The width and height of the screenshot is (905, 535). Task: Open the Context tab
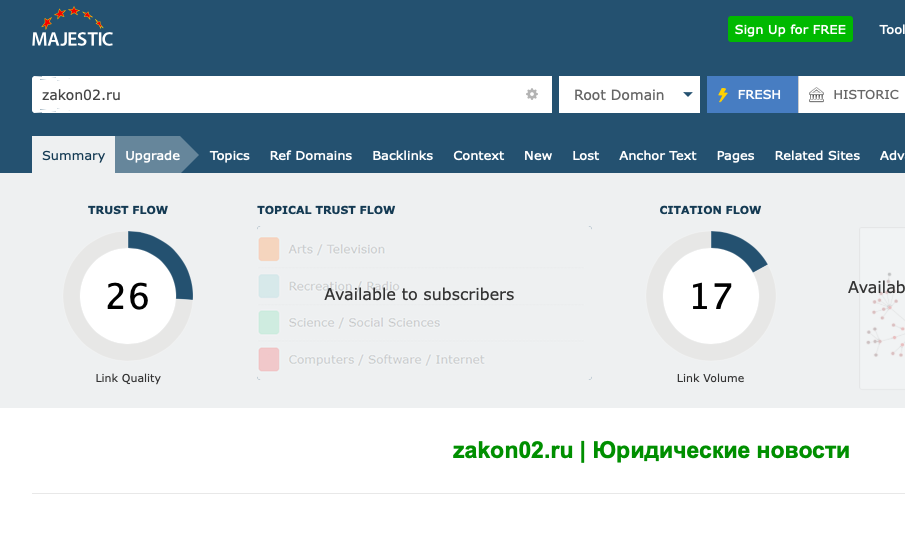click(478, 155)
